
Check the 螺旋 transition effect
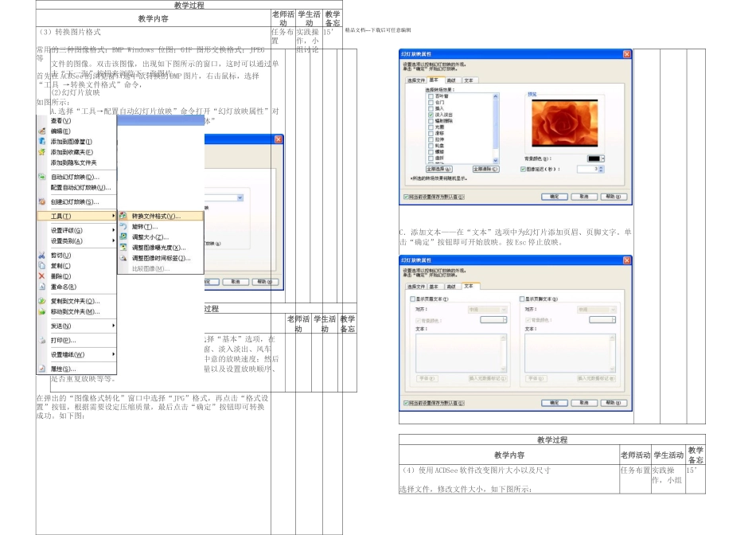point(431,152)
